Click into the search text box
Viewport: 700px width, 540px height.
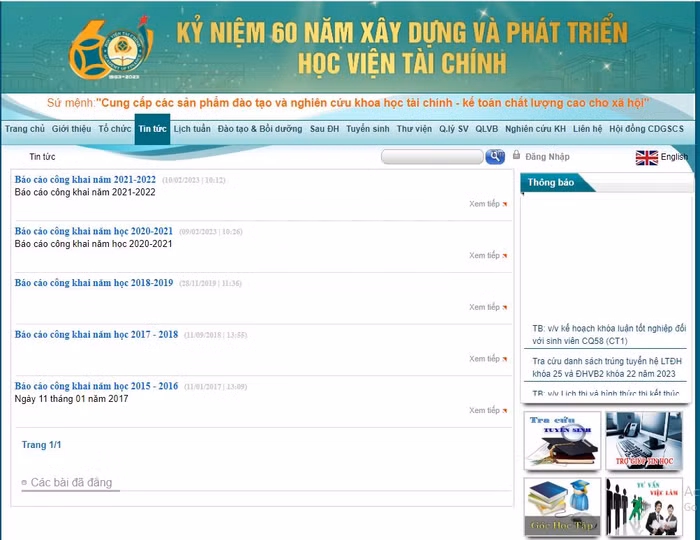[x=432, y=157]
